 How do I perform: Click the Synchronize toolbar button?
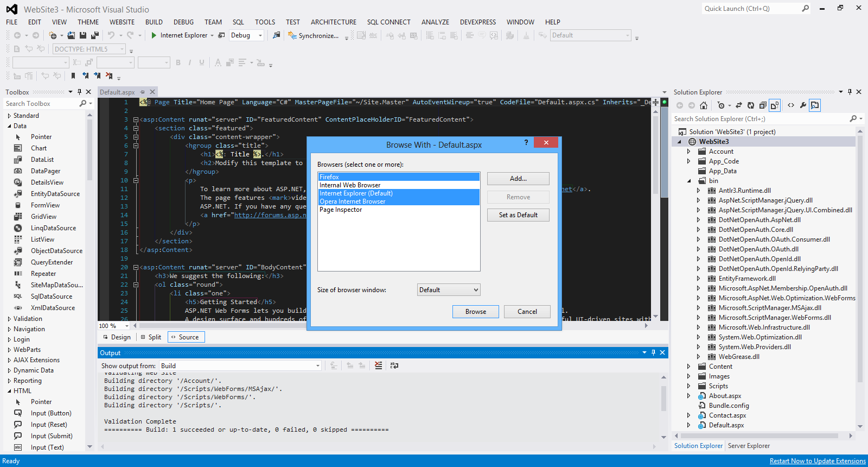(314, 35)
